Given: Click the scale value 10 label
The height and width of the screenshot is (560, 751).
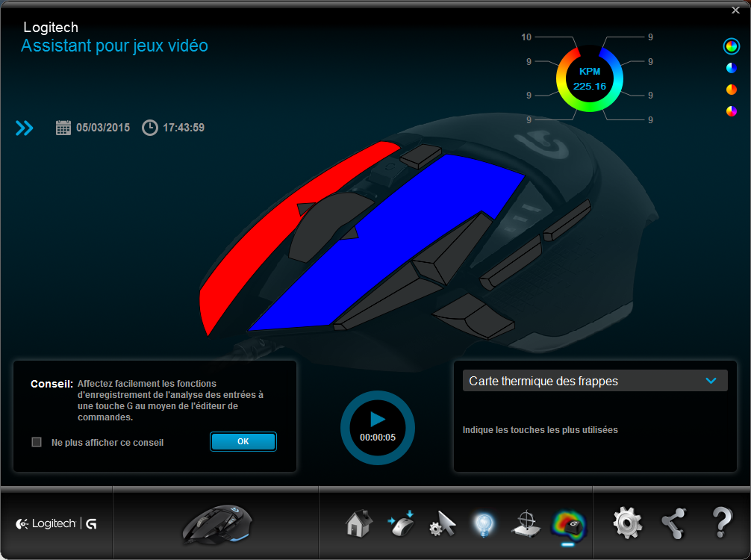Looking at the screenshot, I should (x=526, y=37).
